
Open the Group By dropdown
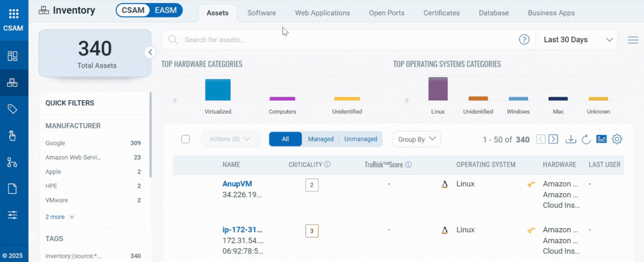(x=416, y=139)
